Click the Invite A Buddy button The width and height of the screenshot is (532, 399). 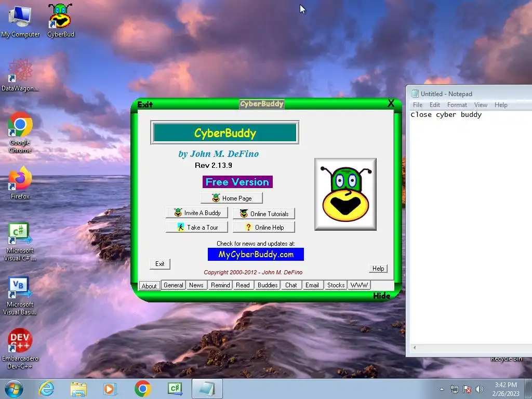pyautogui.click(x=197, y=212)
